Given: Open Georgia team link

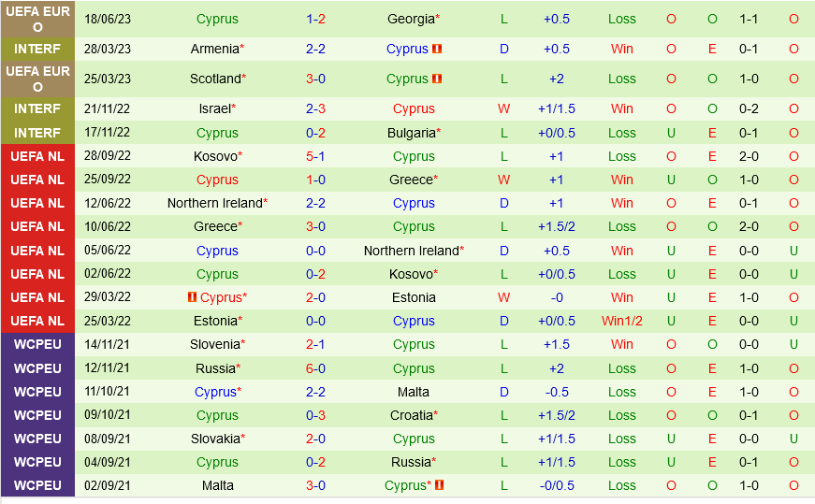Looking at the screenshot, I should pos(411,19).
